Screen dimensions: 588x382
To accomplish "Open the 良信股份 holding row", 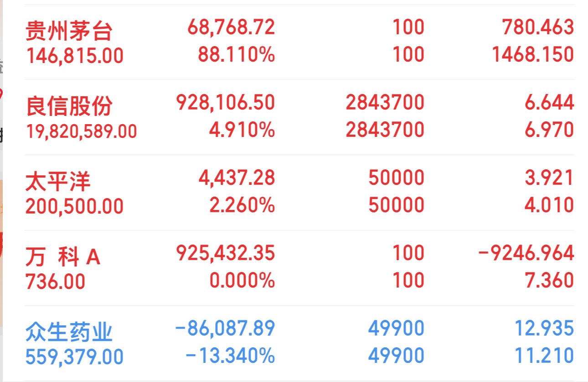I will point(299,117).
